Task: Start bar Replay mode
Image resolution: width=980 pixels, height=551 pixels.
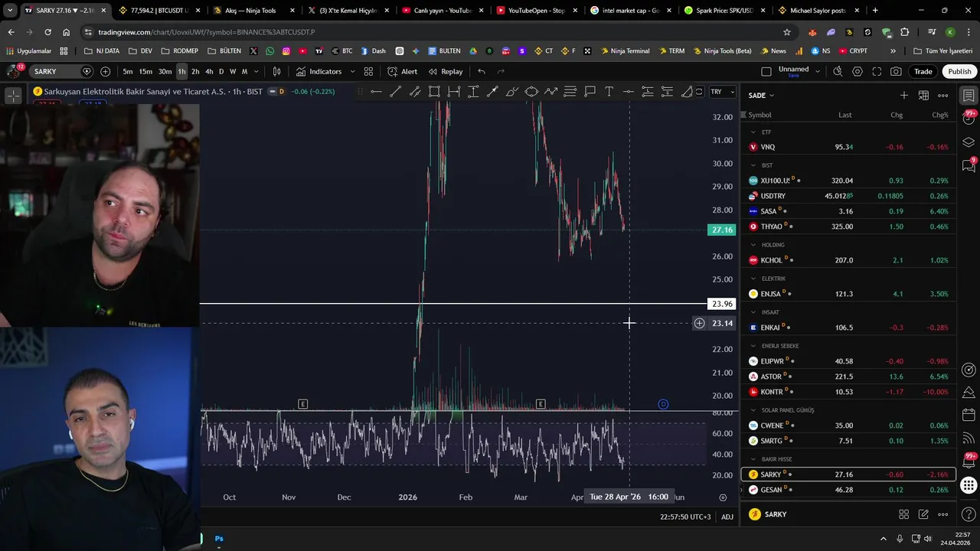Action: click(x=445, y=71)
